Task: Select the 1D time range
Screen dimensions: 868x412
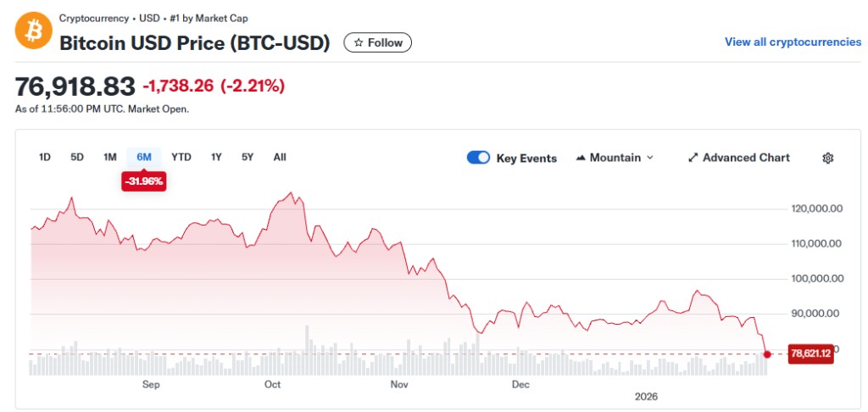Action: (46, 157)
